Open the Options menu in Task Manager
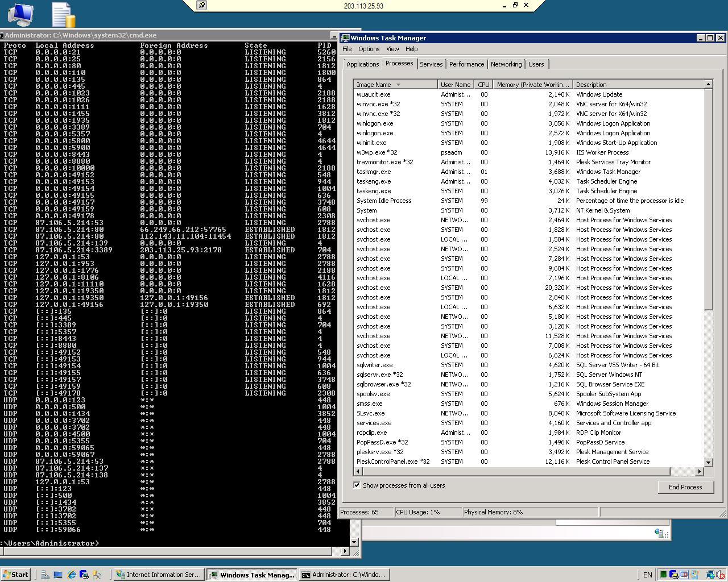728x582 pixels. [369, 49]
